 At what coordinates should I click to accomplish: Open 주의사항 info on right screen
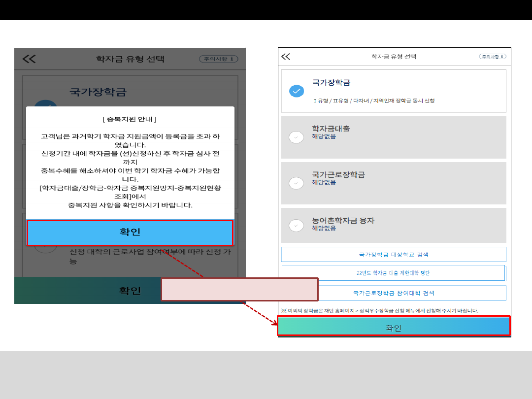493,57
